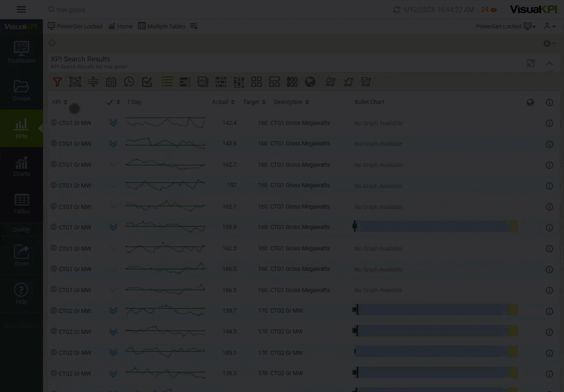Click the home icon in the breadcrumb bar

(x=52, y=43)
